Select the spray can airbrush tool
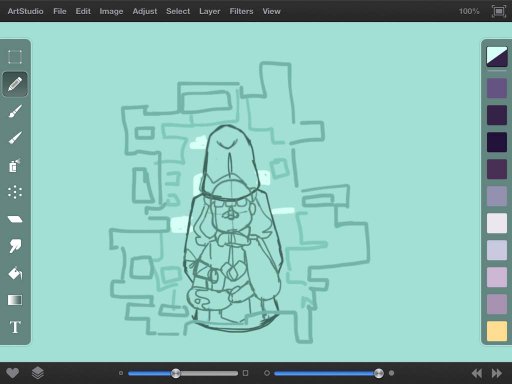 click(14, 165)
